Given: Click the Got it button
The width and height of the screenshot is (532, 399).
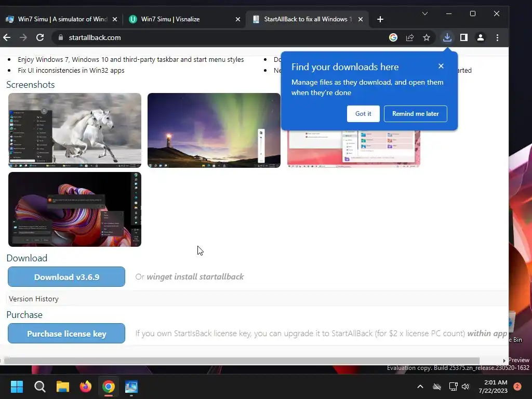Looking at the screenshot, I should pyautogui.click(x=363, y=114).
